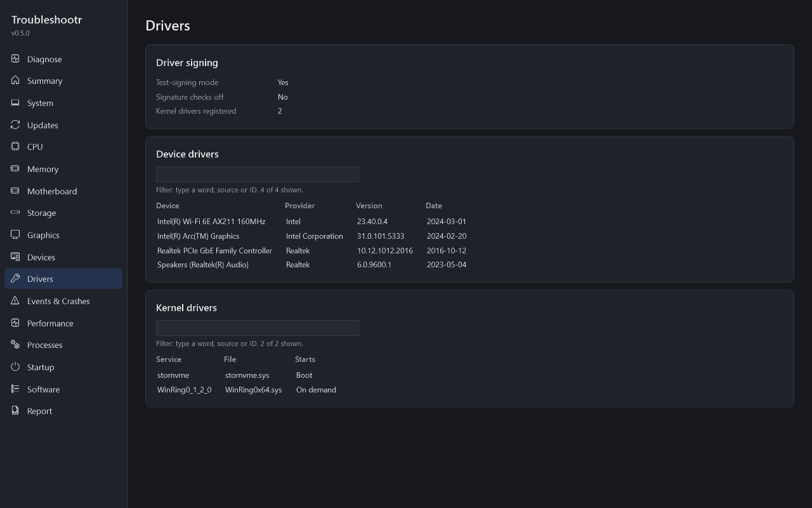Screen dimensions: 812x508
Task: Select Realtek PCIe GbE Family Controller row
Action: coord(312,251)
